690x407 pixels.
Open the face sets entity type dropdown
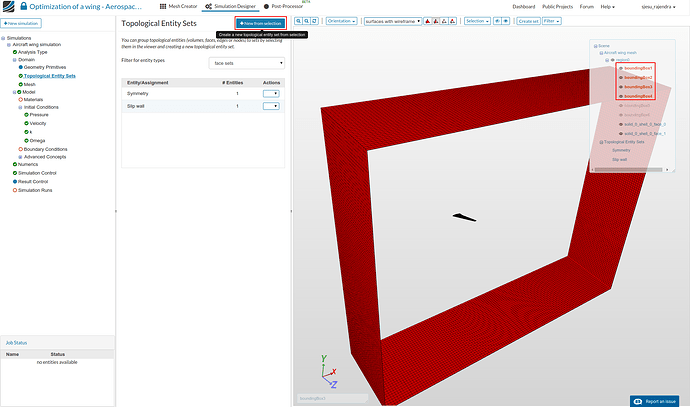click(246, 63)
